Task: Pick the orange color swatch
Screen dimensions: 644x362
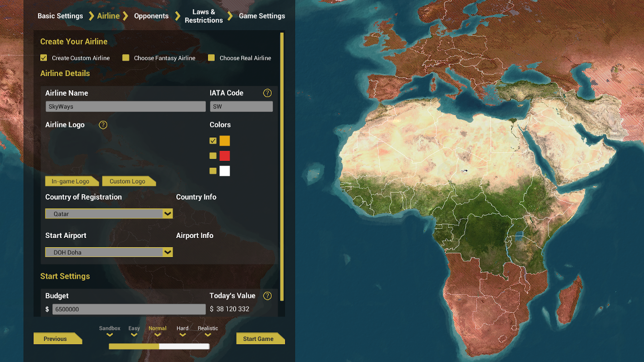Action: (225, 141)
